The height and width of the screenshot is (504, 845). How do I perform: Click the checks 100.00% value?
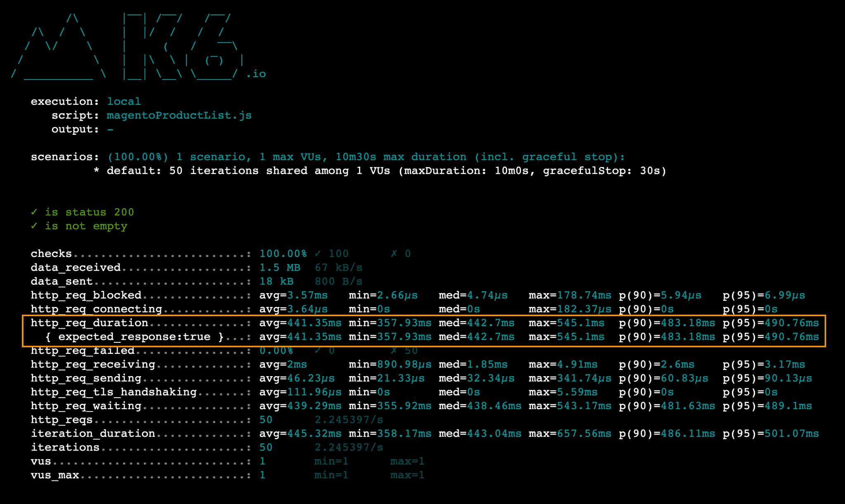pyautogui.click(x=283, y=254)
